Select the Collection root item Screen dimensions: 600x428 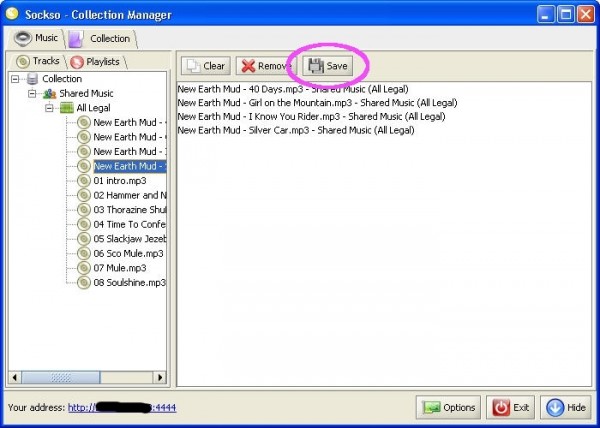62,79
